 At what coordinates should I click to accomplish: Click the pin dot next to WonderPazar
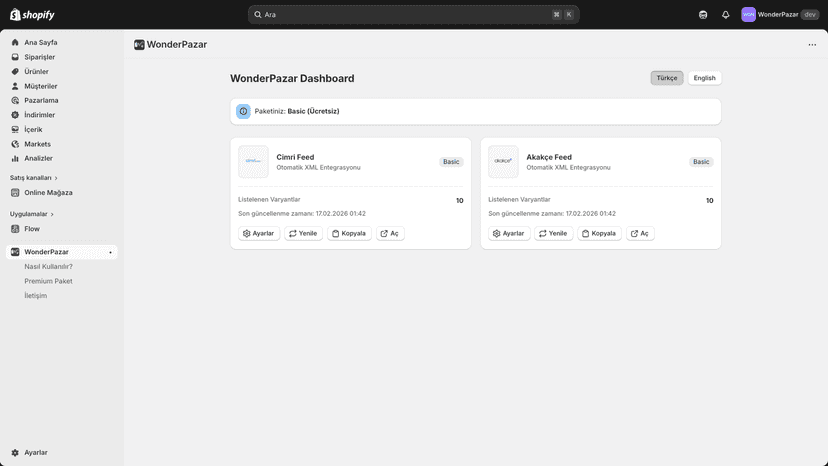(x=110, y=253)
